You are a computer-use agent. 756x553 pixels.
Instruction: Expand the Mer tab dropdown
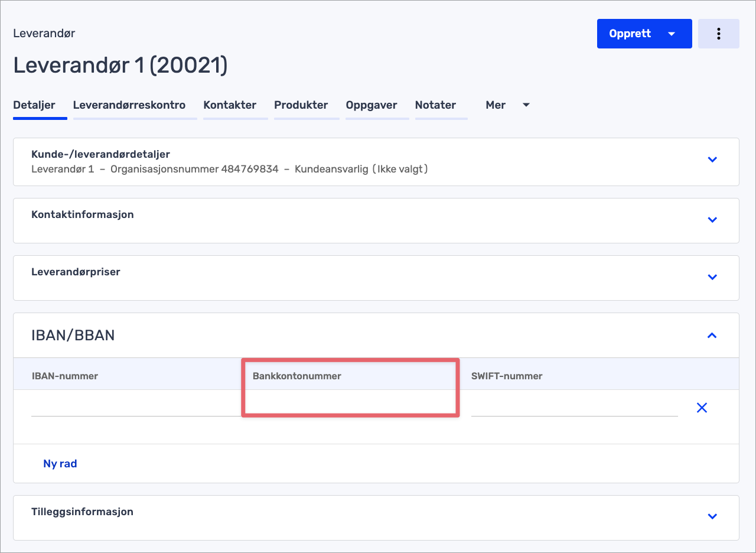coord(507,105)
